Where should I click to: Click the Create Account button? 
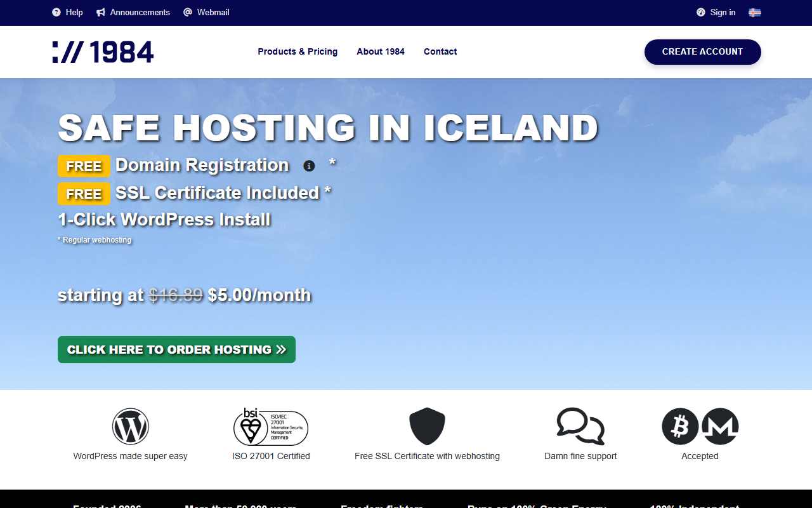coord(703,52)
